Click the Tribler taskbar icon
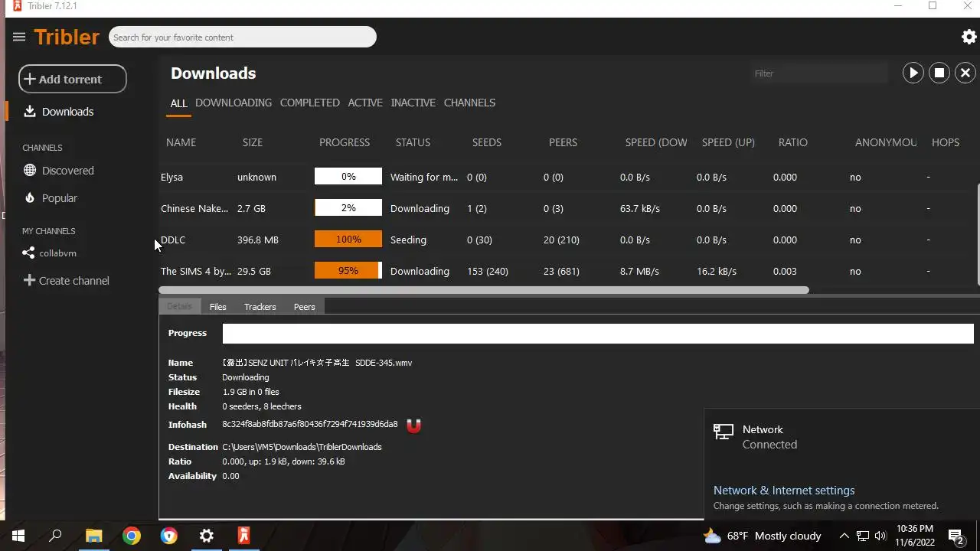Viewport: 980px width, 551px height. pyautogui.click(x=244, y=536)
